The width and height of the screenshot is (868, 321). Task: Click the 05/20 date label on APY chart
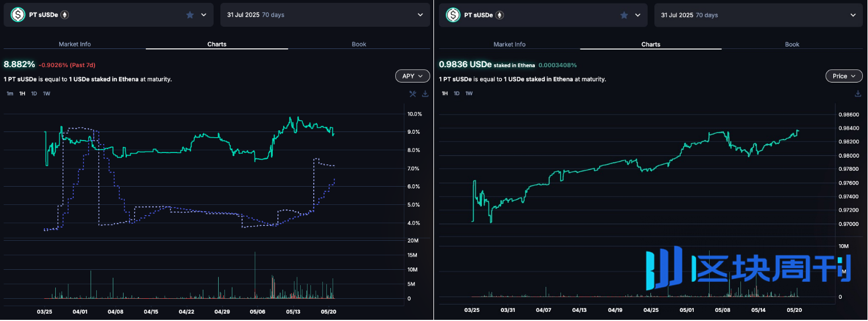[329, 312]
